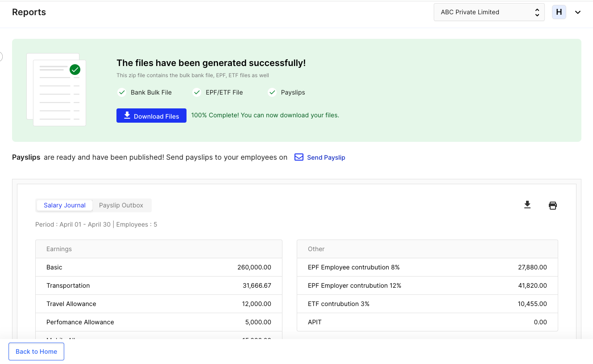Click the ETF contrubution 3% label
593x364 pixels.
[x=339, y=304]
